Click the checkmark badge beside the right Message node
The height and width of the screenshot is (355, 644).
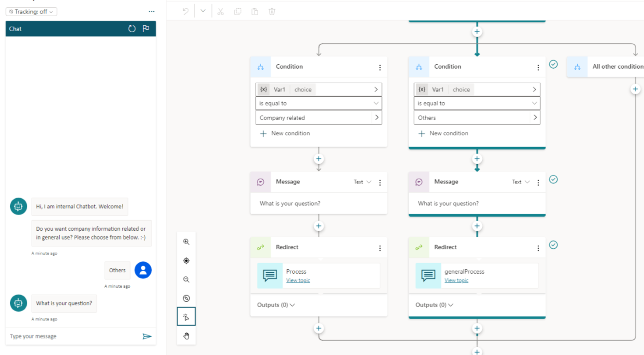(x=553, y=180)
